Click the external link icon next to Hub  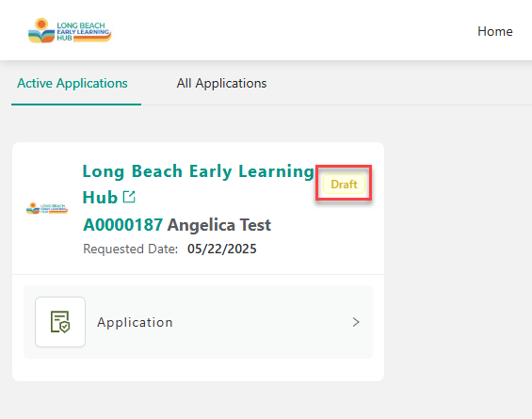(x=129, y=197)
